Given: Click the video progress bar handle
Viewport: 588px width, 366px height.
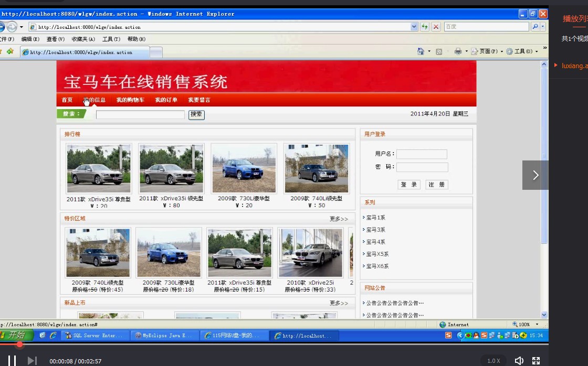Looking at the screenshot, I should pos(20,345).
